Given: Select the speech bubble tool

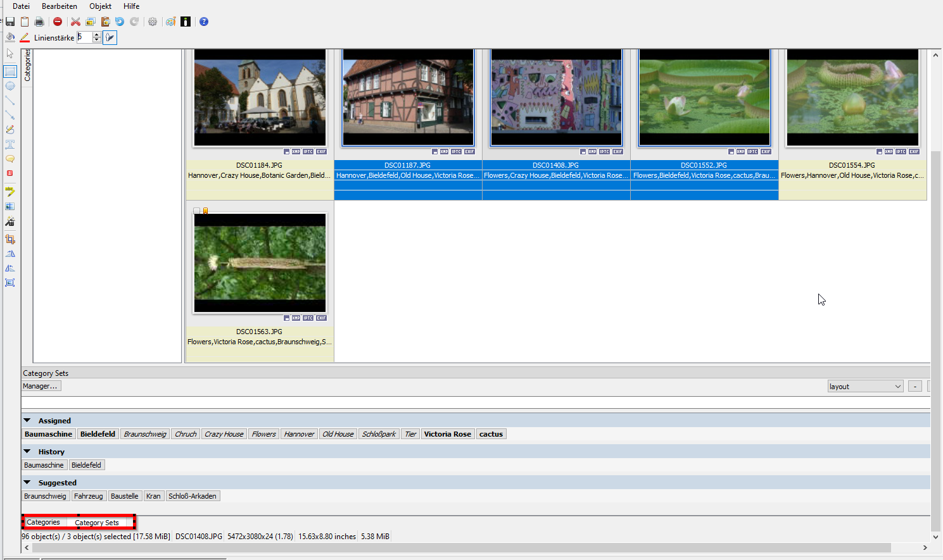Looking at the screenshot, I should 10,159.
